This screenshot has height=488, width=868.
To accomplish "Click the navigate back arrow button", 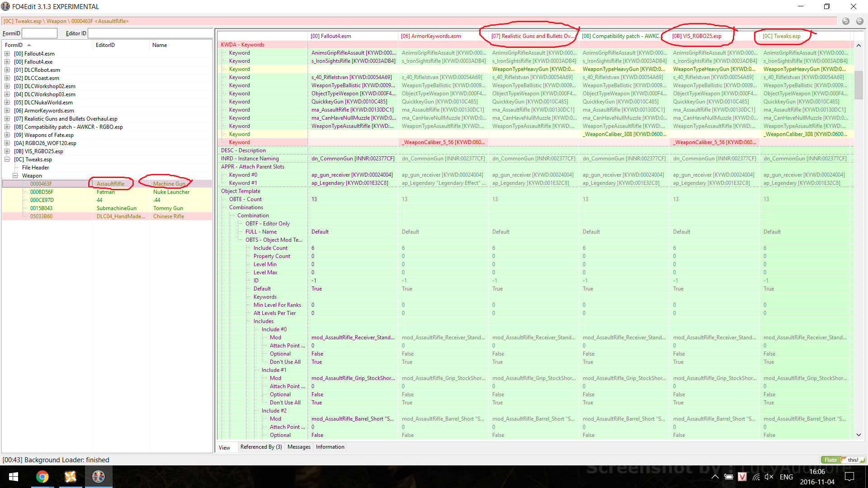I will pos(846,21).
